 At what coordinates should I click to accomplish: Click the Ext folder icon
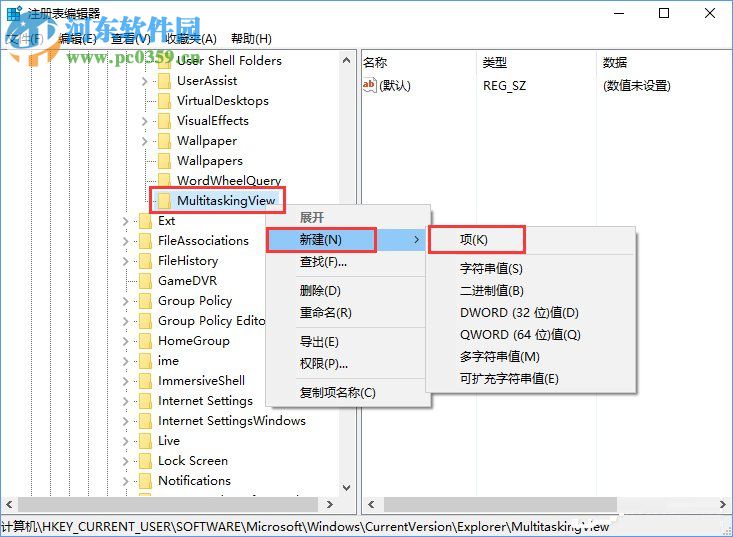pyautogui.click(x=145, y=221)
